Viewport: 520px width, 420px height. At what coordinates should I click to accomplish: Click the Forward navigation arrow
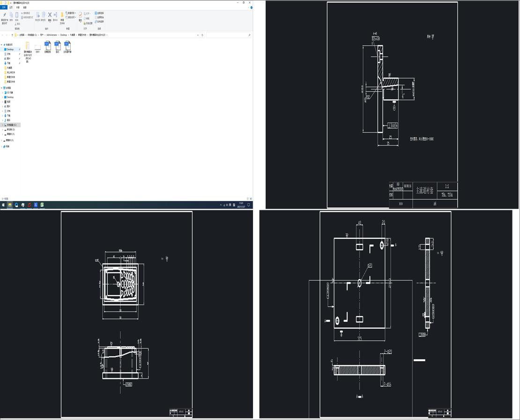click(7, 35)
